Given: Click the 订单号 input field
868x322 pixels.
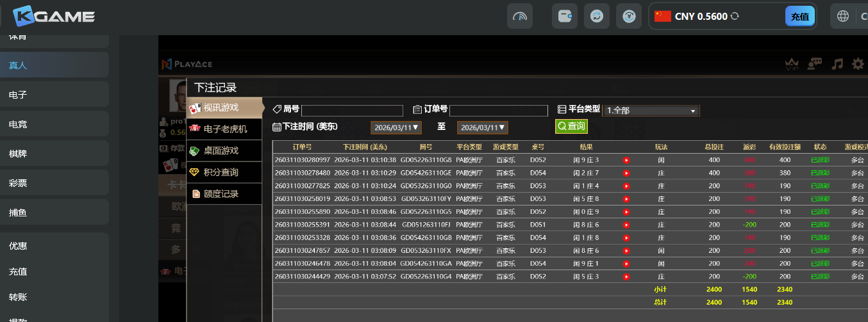Looking at the screenshot, I should point(498,111).
